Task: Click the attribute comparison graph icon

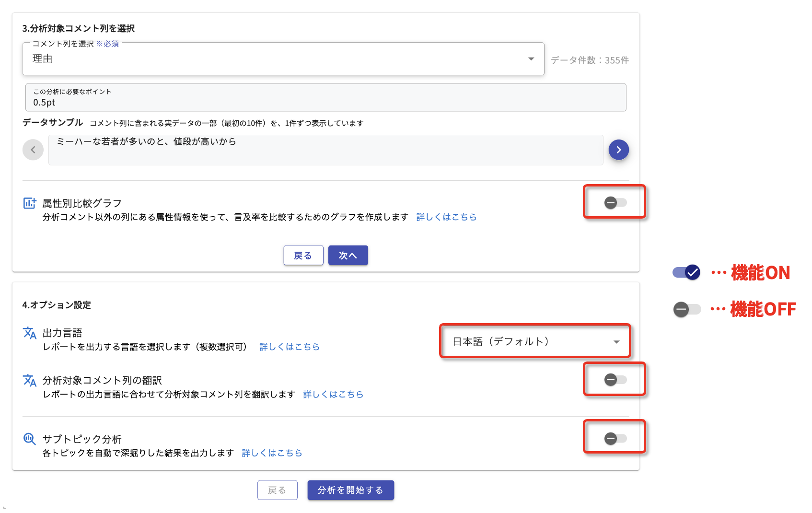Action: pos(30,203)
